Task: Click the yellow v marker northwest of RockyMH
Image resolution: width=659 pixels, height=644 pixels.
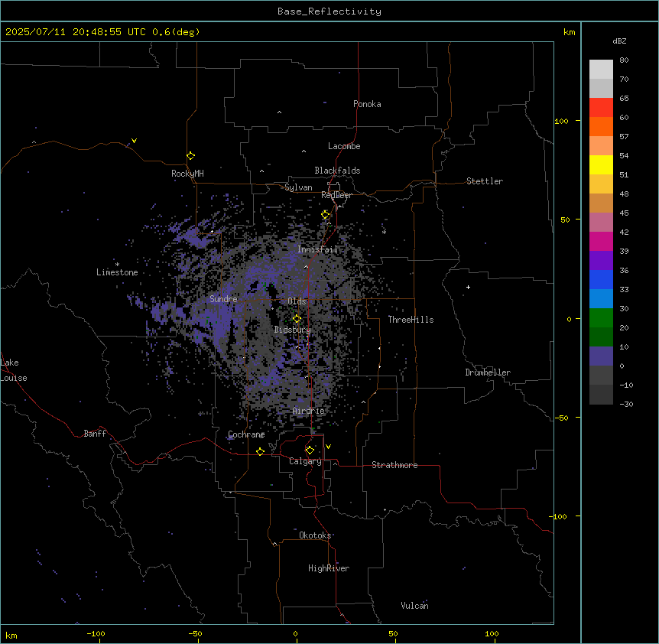Action: tap(134, 141)
